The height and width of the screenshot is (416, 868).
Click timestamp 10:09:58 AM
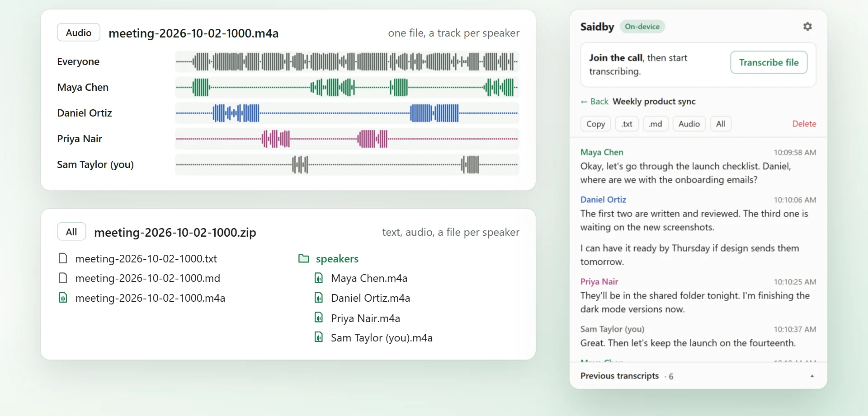coord(795,153)
